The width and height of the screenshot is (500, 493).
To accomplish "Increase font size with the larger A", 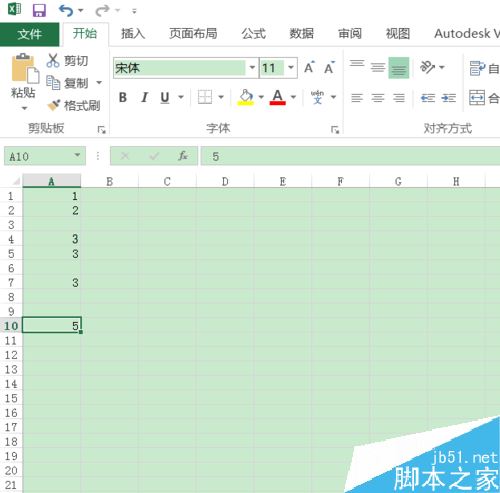I will [x=310, y=67].
